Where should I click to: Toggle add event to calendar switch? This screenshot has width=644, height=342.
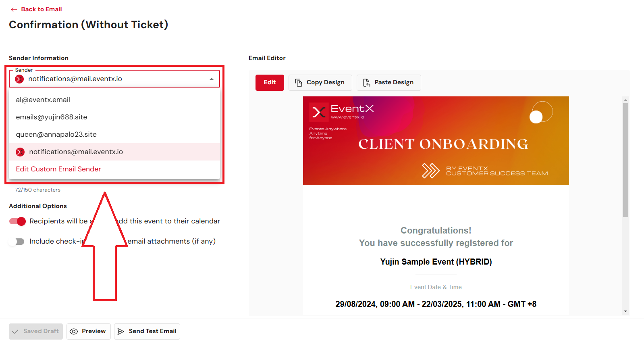17,221
